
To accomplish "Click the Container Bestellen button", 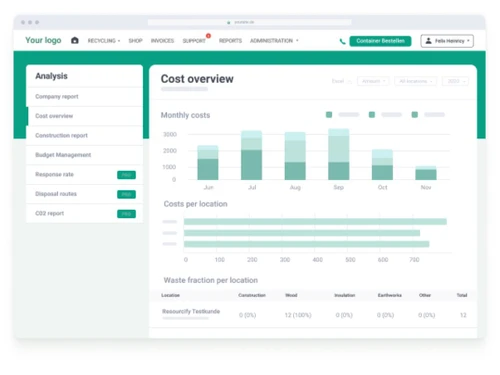I will tap(380, 41).
